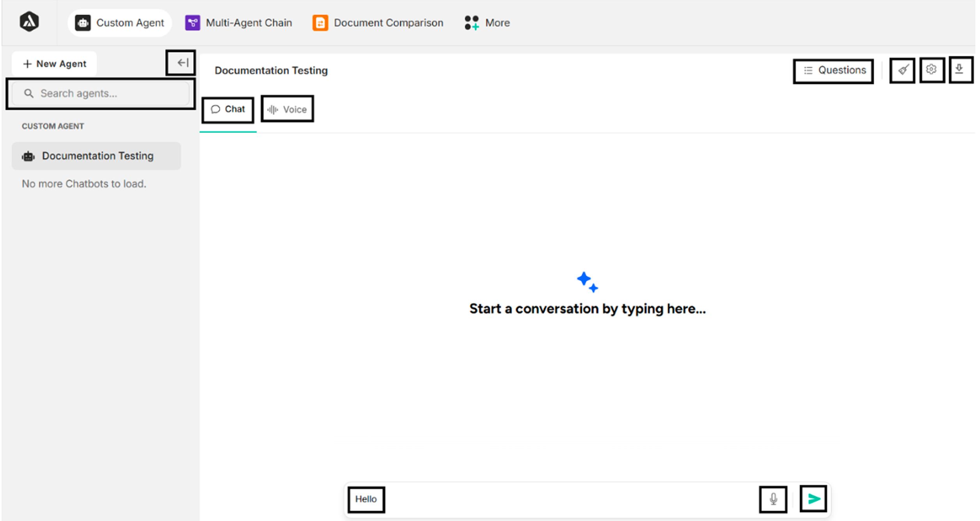Click the app logo in the top-left
Image resolution: width=980 pixels, height=521 pixels.
[x=29, y=22]
